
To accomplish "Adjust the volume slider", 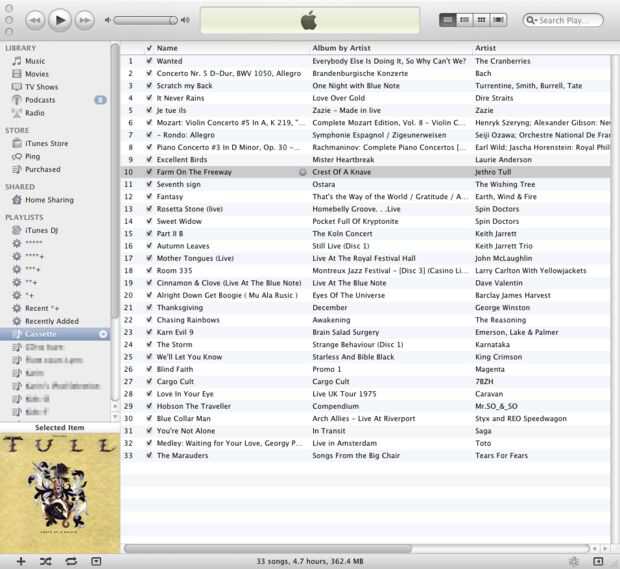I will coord(146,20).
